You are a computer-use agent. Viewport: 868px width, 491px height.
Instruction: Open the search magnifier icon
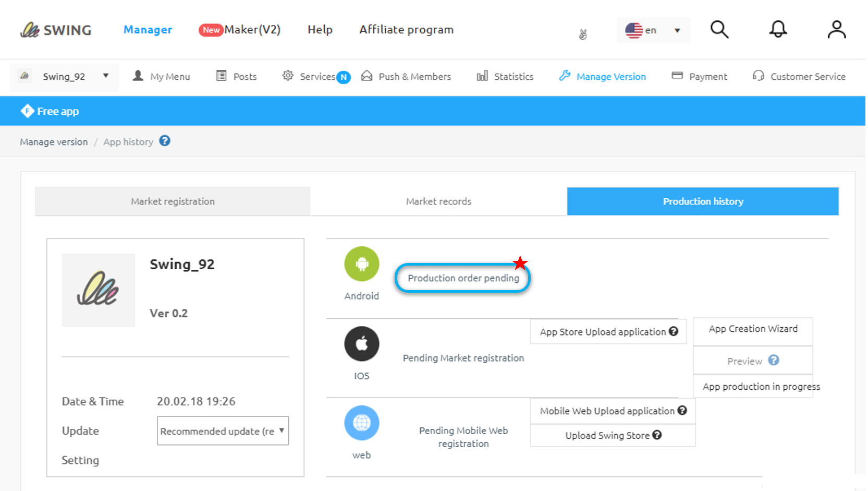click(719, 30)
